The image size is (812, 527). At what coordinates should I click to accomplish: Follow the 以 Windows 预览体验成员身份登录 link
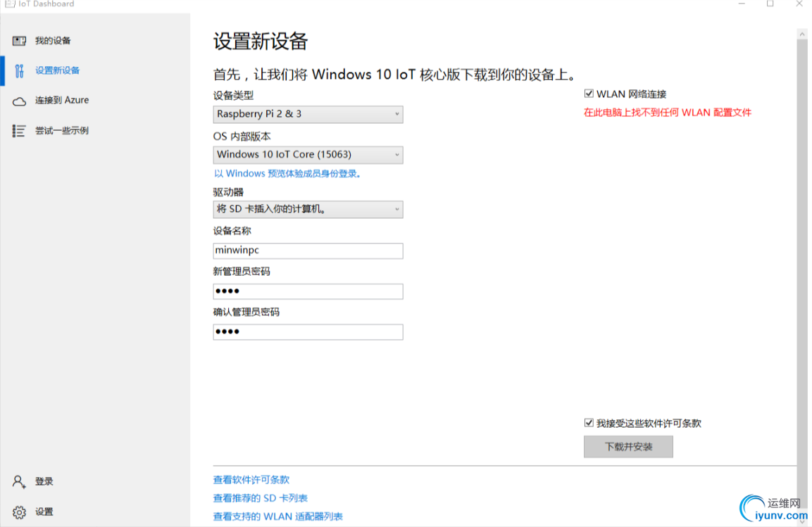(287, 174)
